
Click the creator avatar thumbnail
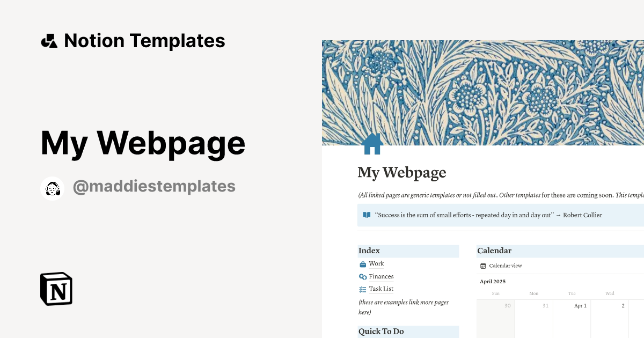[52, 188]
